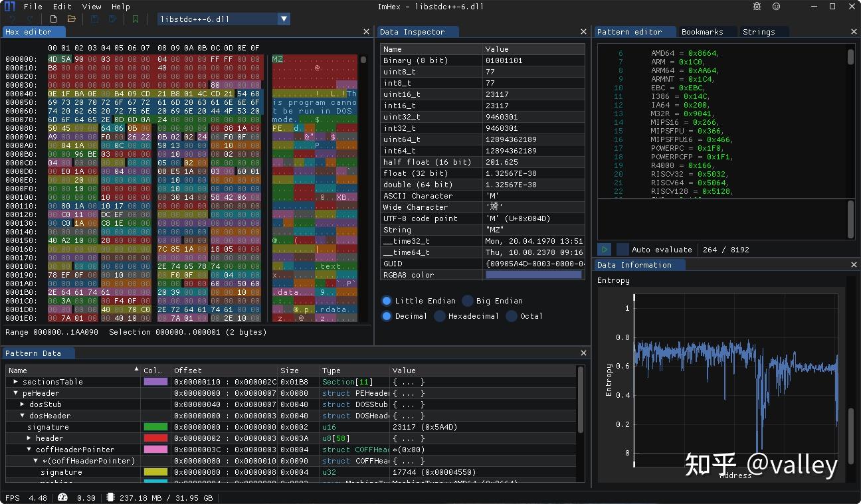This screenshot has width=861, height=504.
Task: Add a bookmark using the green bookmark icon
Action: (136, 19)
